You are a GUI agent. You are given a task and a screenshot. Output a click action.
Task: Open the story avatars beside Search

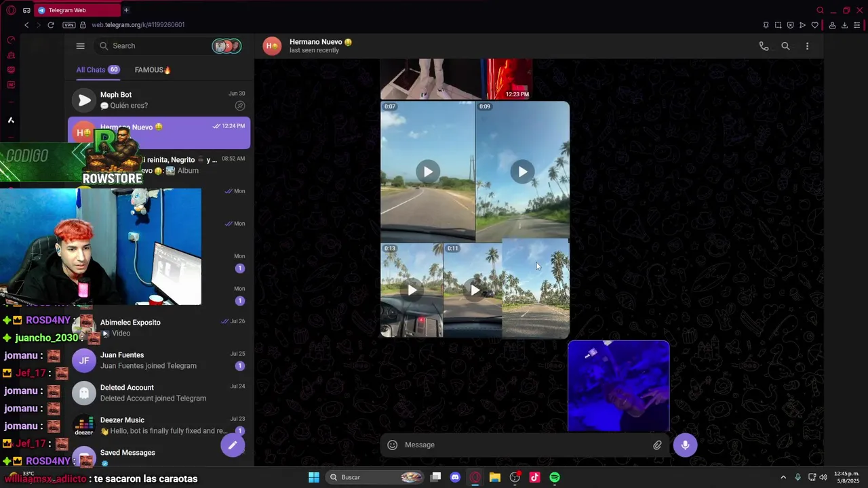226,46
